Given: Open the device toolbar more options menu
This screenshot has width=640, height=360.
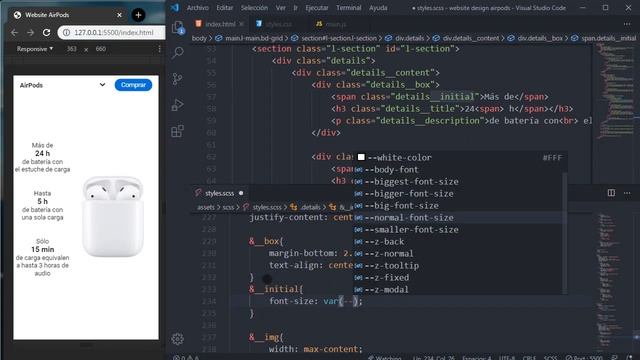Looking at the screenshot, I should pyautogui.click(x=159, y=49).
